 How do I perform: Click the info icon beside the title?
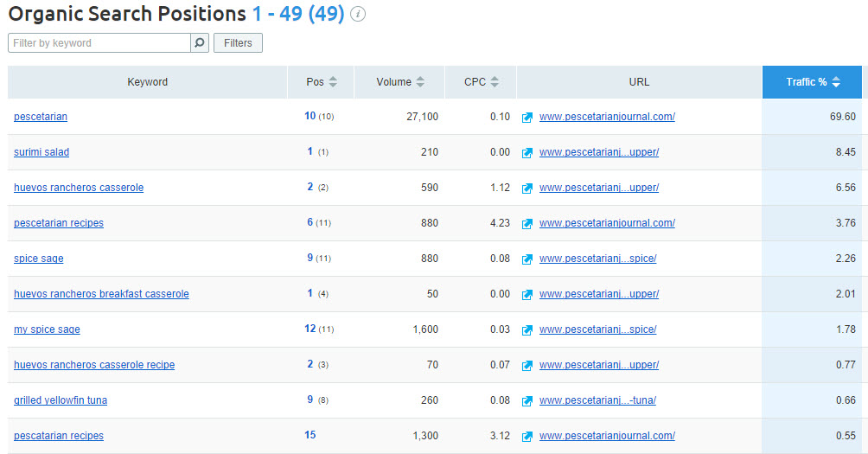pos(358,15)
